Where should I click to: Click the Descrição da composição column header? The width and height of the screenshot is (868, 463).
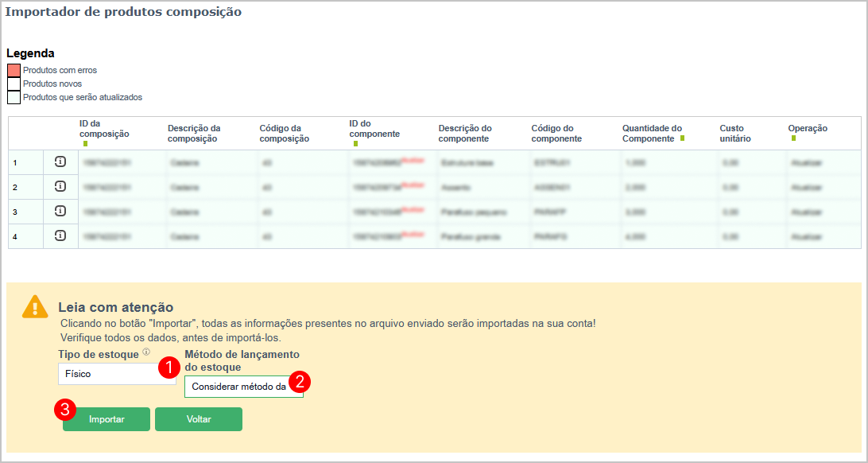click(x=192, y=134)
